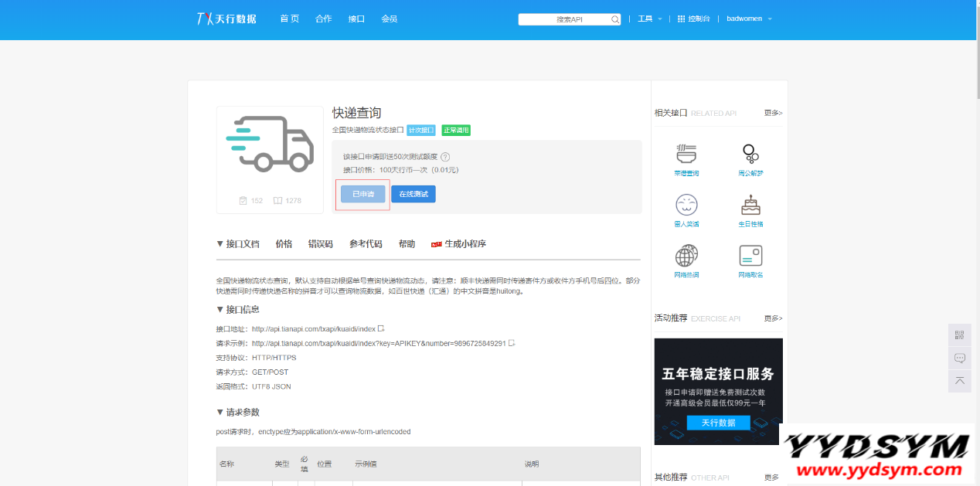Image resolution: width=980 pixels, height=486 pixels.
Task: Open the feedback chat bubble icon
Action: 959,358
